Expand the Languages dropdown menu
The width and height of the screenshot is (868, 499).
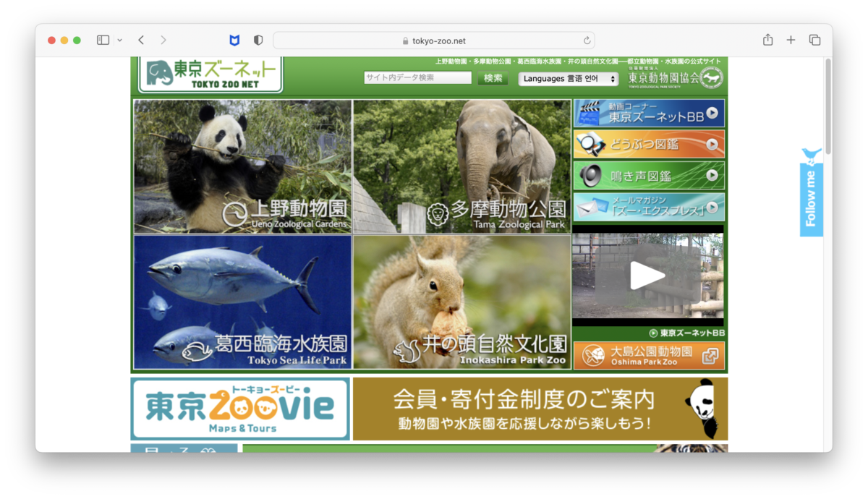568,79
